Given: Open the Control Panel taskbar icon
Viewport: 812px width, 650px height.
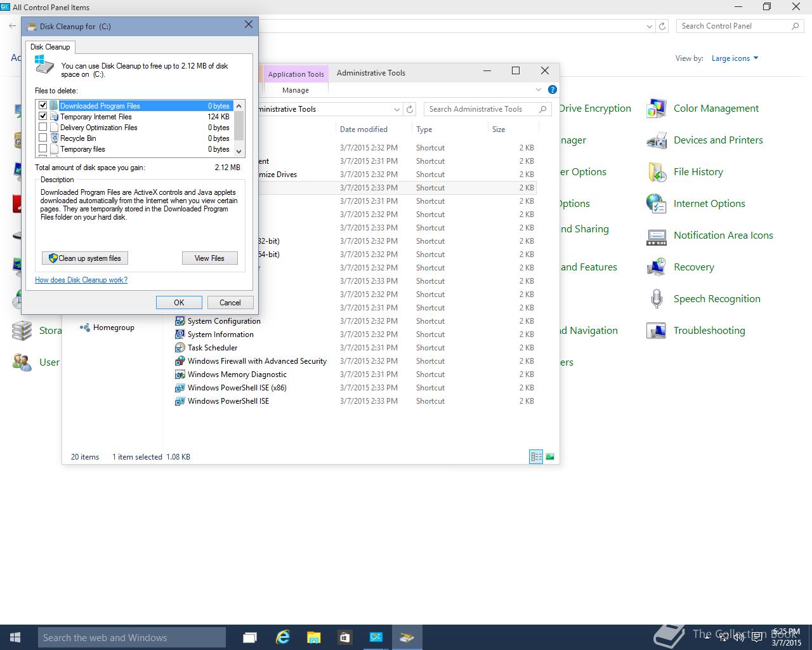Looking at the screenshot, I should click(376, 637).
